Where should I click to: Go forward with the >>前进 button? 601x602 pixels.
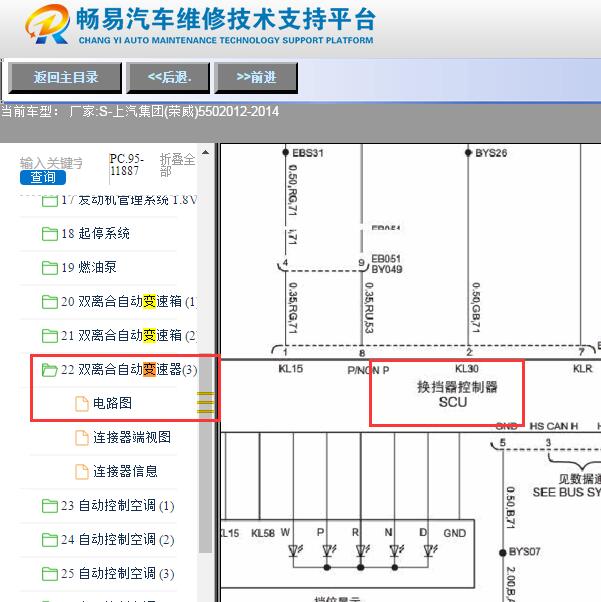tap(256, 78)
